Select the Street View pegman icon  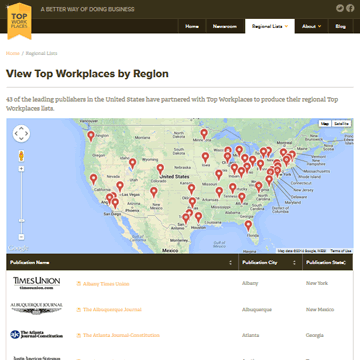[21, 156]
